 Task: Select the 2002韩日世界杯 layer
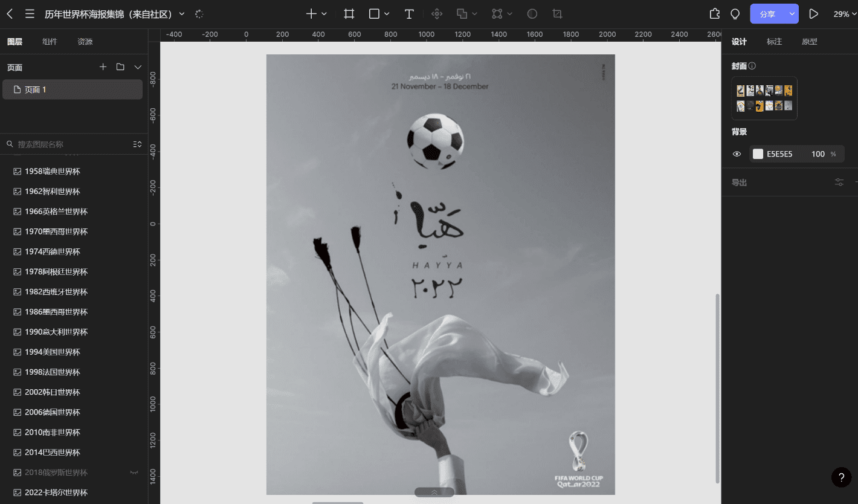click(74, 392)
